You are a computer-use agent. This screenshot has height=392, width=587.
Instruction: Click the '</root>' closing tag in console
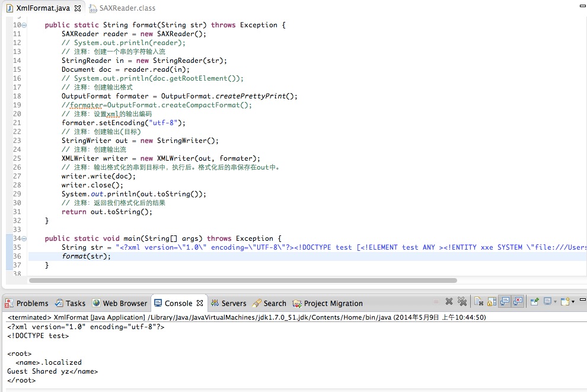pyautogui.click(x=21, y=380)
